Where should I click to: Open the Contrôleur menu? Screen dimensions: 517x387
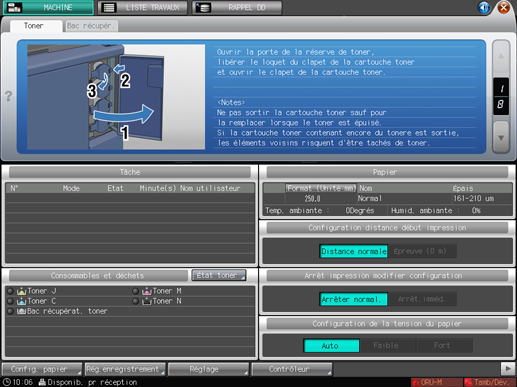click(292, 369)
